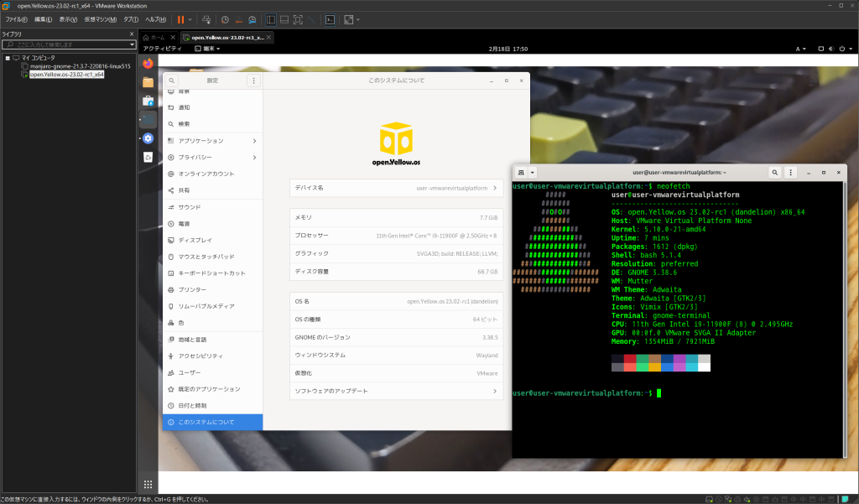Open a new terminal tab icon
Viewport: 859px width, 504px height.
click(522, 172)
